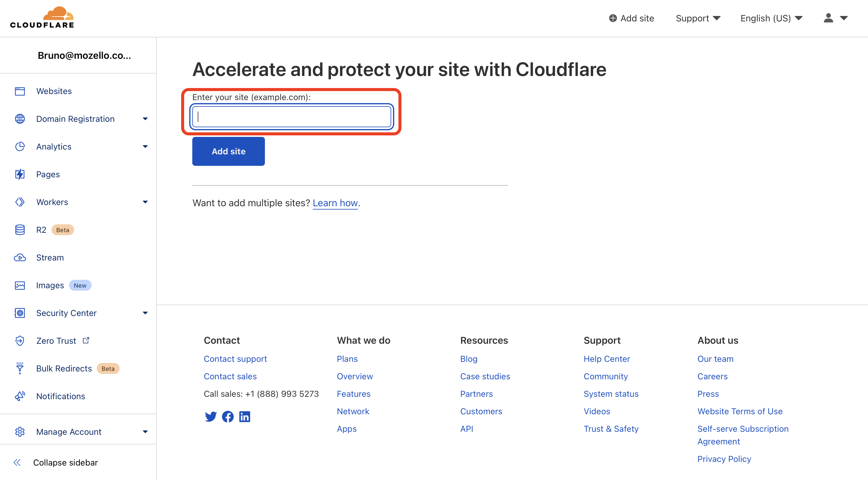Viewport: 868px width, 480px height.
Task: Open the Self-serve Subscription Agreement link
Action: (743, 435)
